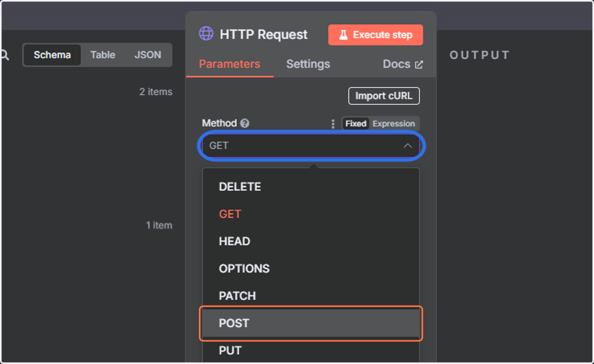Select the Table view tab
The image size is (594, 364).
pos(102,55)
